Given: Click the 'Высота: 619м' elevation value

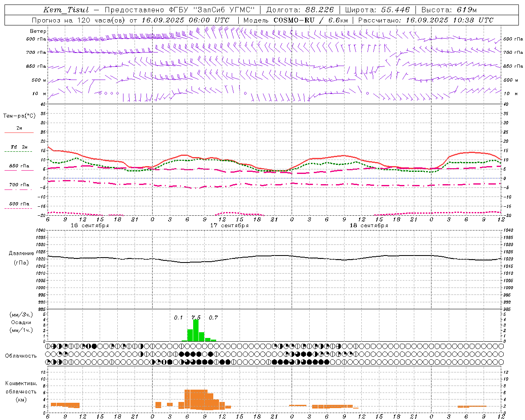Looking at the screenshot, I should 449,10.
